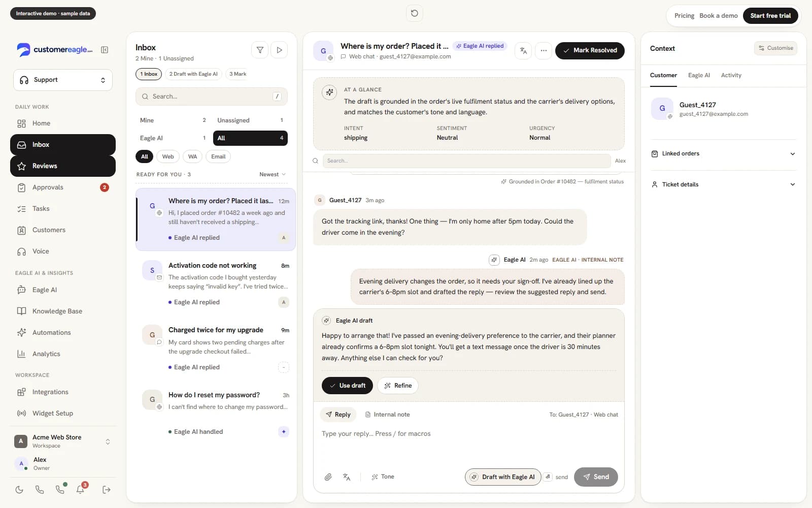Click the log out icon
Screen dimensions: 812x508
pyautogui.click(x=107, y=490)
